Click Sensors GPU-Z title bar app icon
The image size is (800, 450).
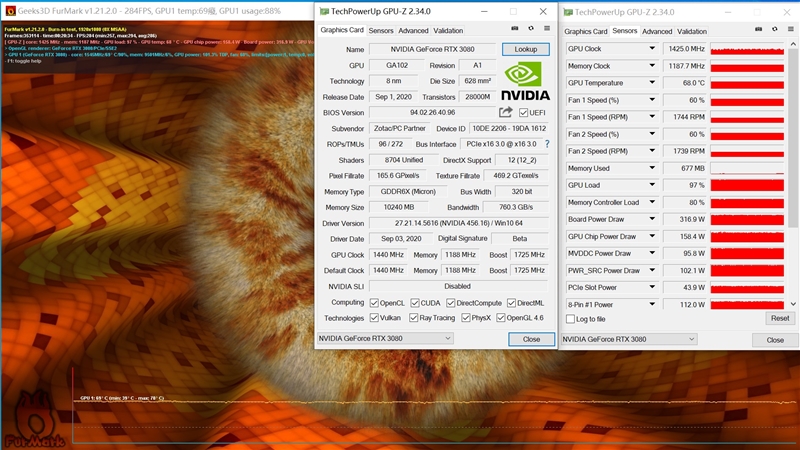click(567, 12)
